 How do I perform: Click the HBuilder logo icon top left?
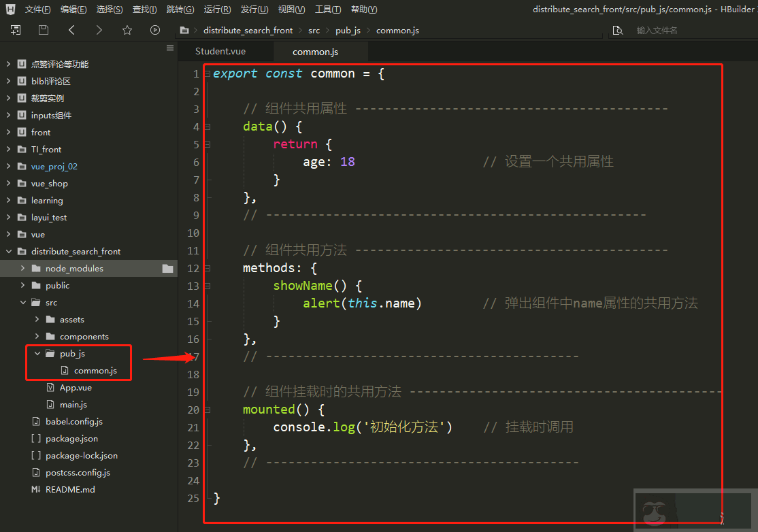(x=10, y=9)
